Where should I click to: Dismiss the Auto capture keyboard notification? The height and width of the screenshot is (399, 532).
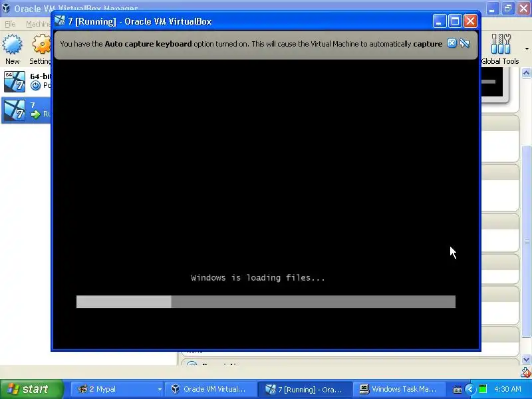pyautogui.click(x=452, y=43)
